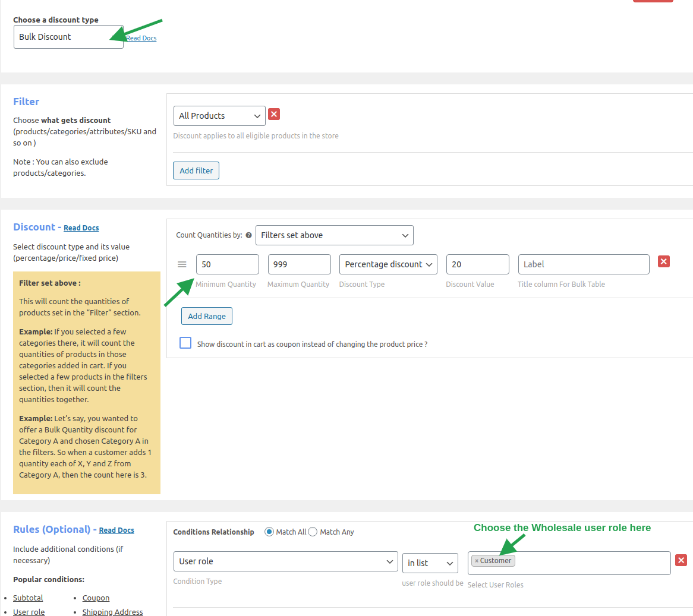This screenshot has height=616, width=693.
Task: Click the Add filter button
Action: point(196,170)
